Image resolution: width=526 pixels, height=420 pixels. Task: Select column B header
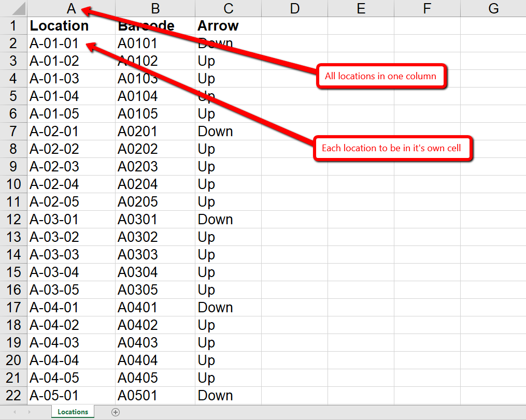(x=155, y=8)
